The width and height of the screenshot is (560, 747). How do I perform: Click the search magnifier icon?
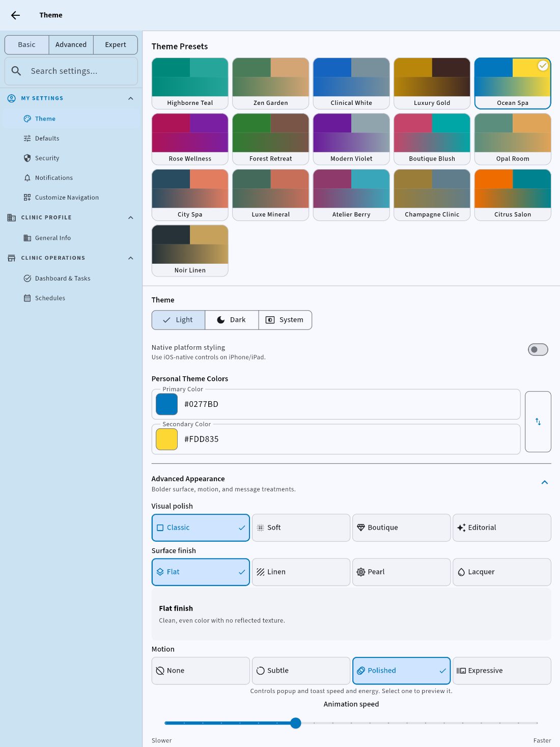16,71
